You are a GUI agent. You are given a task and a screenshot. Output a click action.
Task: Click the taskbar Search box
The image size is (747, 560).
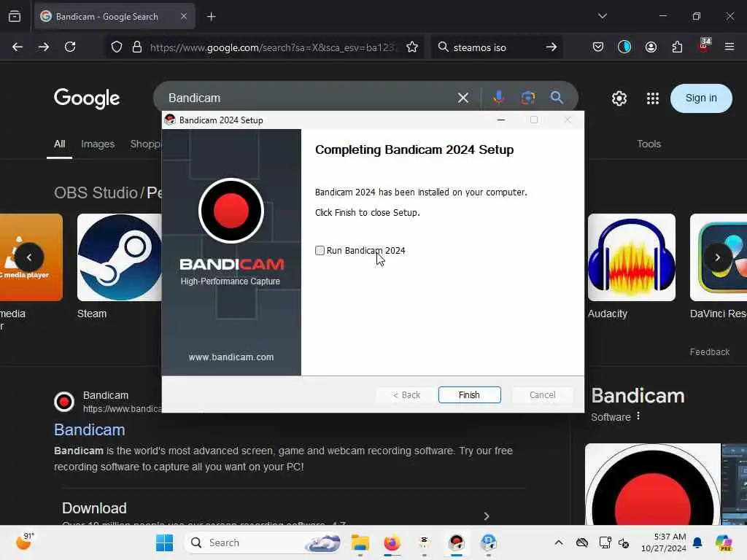point(264,542)
